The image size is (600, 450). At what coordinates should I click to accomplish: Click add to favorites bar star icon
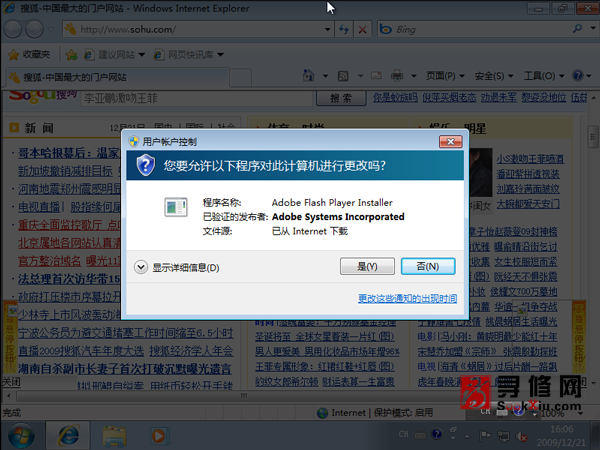[71, 55]
